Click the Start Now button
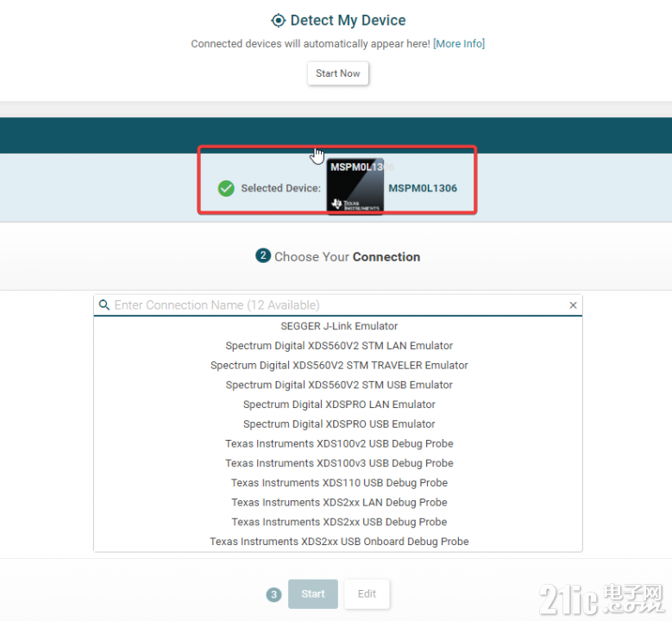672x621 pixels. pos(337,73)
